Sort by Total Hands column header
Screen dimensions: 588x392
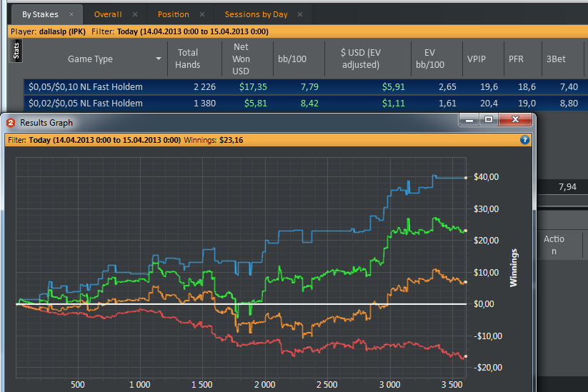(187, 59)
